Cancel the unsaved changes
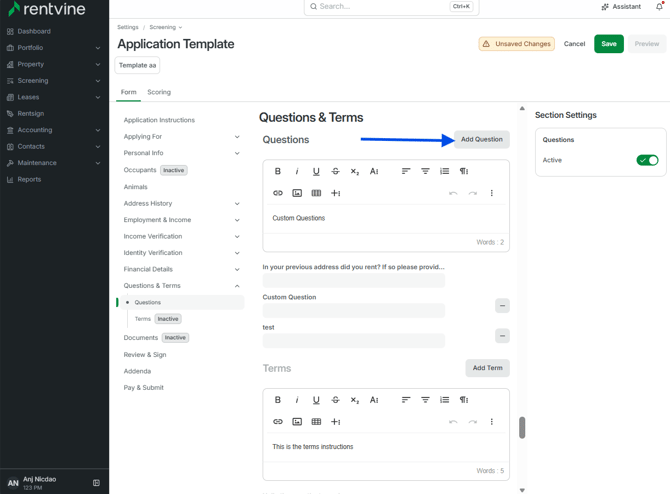Image resolution: width=670 pixels, height=494 pixels. point(574,44)
